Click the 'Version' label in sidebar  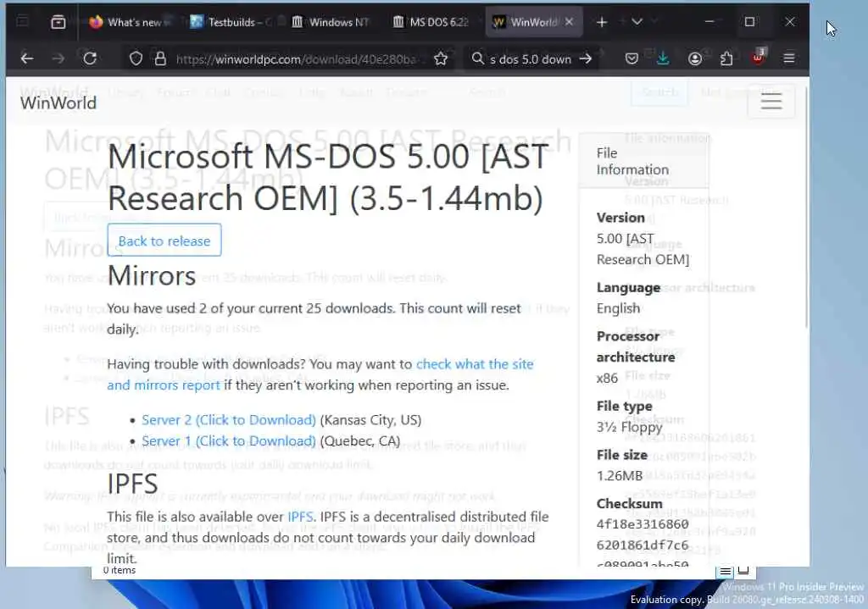pyautogui.click(x=620, y=218)
